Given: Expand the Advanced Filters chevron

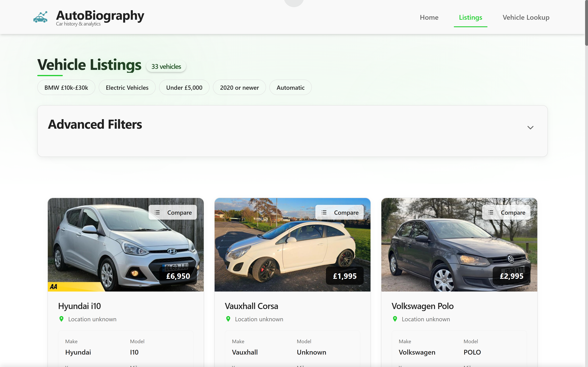Looking at the screenshot, I should click(530, 127).
